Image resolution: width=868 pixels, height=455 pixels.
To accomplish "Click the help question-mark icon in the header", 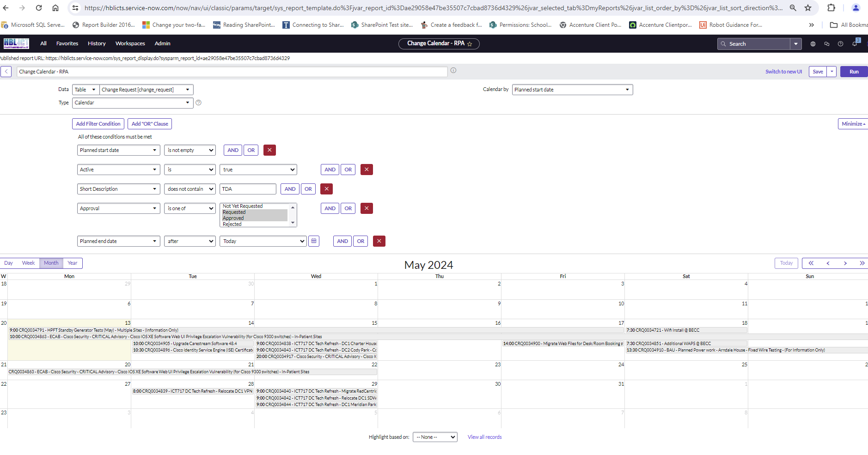I will (840, 43).
